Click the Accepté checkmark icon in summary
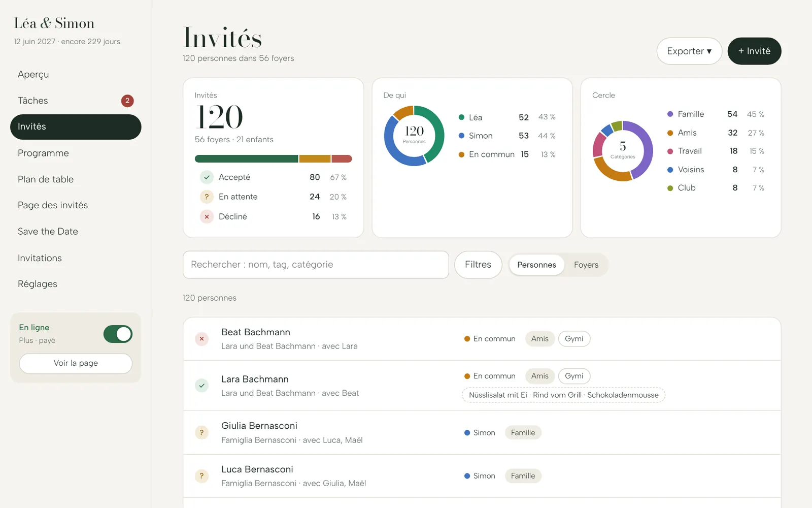The width and height of the screenshot is (812, 508). [x=207, y=177]
